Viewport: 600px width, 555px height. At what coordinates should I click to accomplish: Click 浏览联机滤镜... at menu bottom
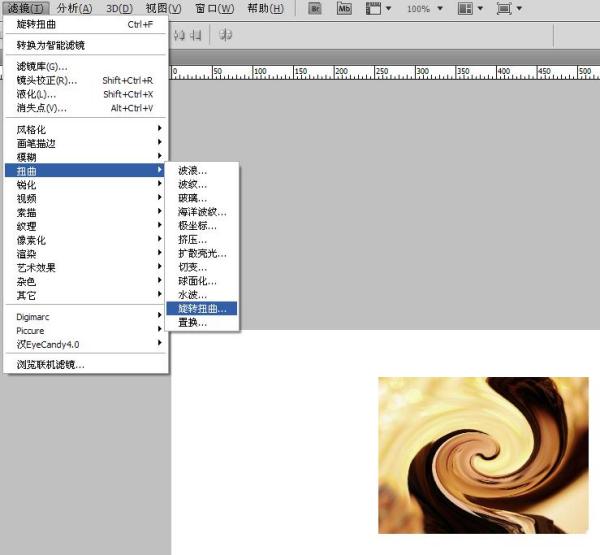pyautogui.click(x=51, y=365)
